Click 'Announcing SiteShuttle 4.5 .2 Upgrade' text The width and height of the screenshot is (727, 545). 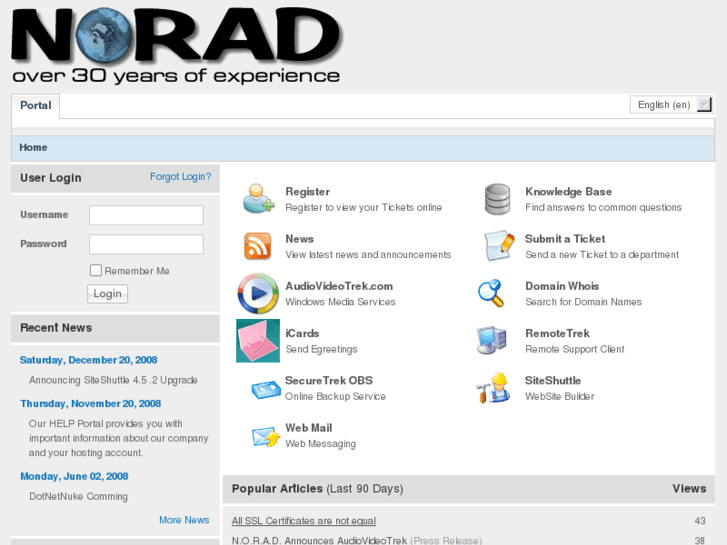click(x=113, y=380)
